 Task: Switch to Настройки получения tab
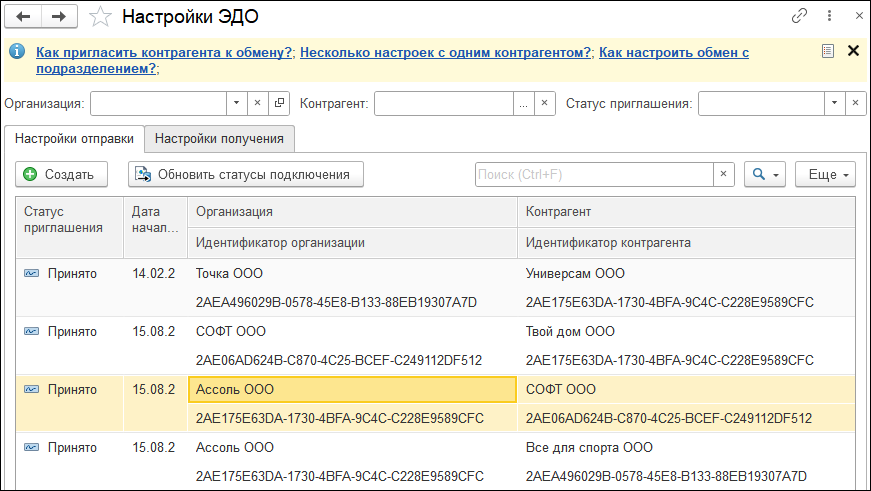[219, 139]
